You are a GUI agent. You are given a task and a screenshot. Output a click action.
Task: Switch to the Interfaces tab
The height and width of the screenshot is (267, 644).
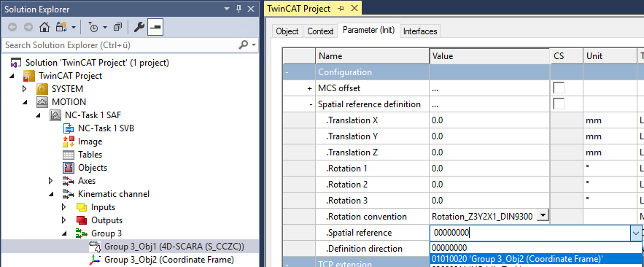click(420, 31)
